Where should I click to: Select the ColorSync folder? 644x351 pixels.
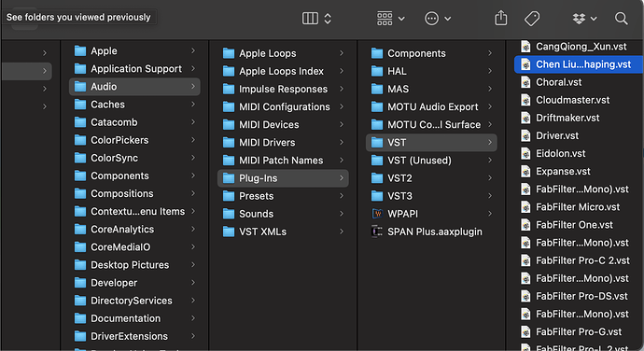pyautogui.click(x=134, y=158)
